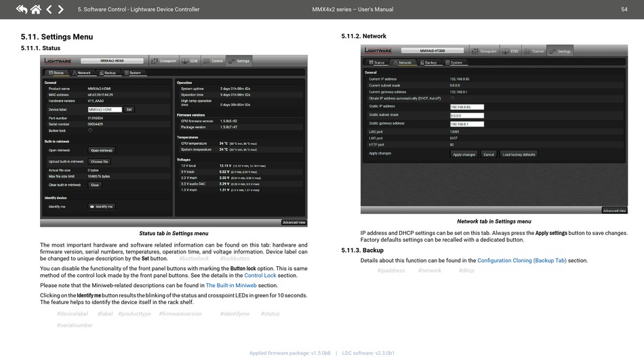Click the #dhcp hashtag

point(466,270)
